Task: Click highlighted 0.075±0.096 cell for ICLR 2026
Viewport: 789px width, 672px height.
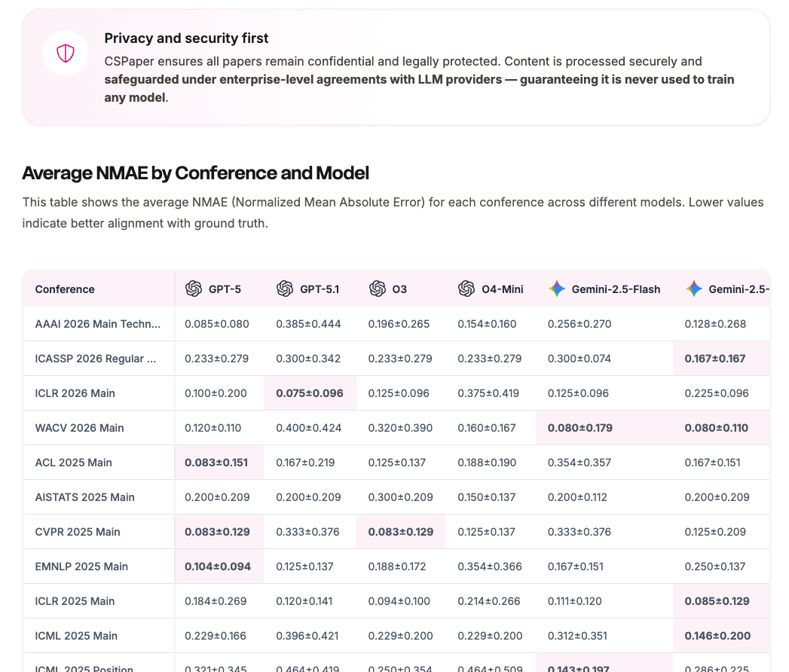Action: pos(310,393)
